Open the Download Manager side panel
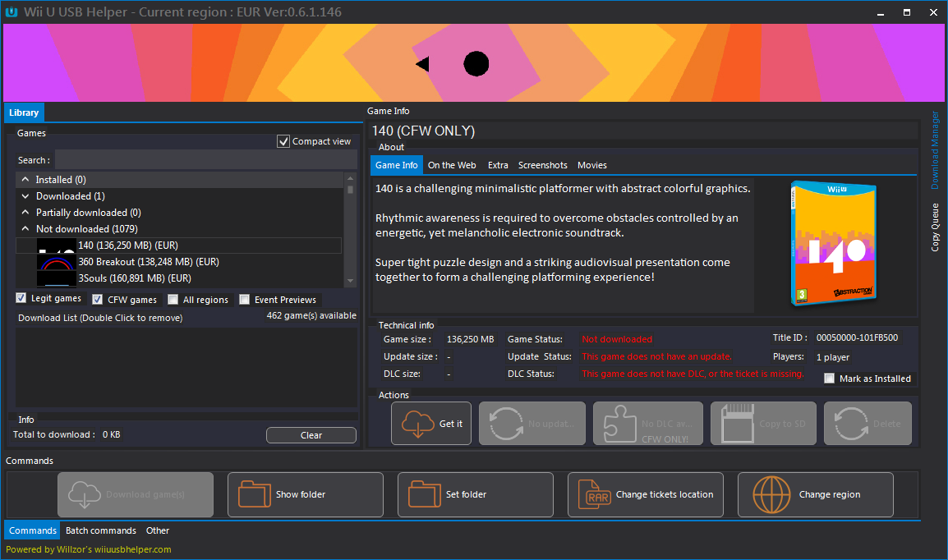Image resolution: width=948 pixels, height=560 pixels. (935, 149)
